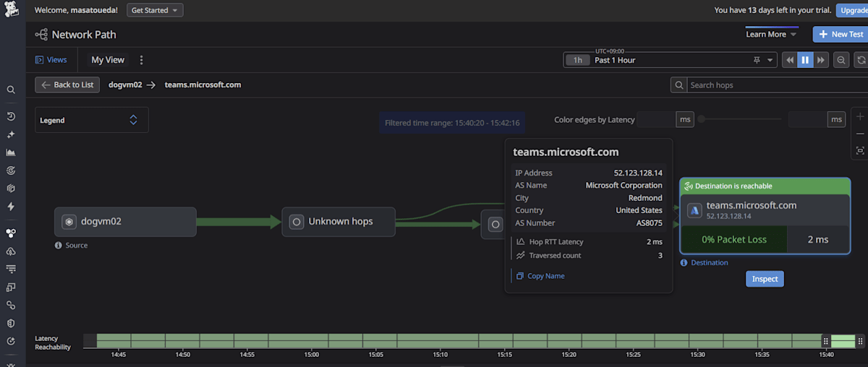This screenshot has width=868, height=367.
Task: Open infrastructure hexagon cluster icon in sidebar
Action: pyautogui.click(x=11, y=233)
